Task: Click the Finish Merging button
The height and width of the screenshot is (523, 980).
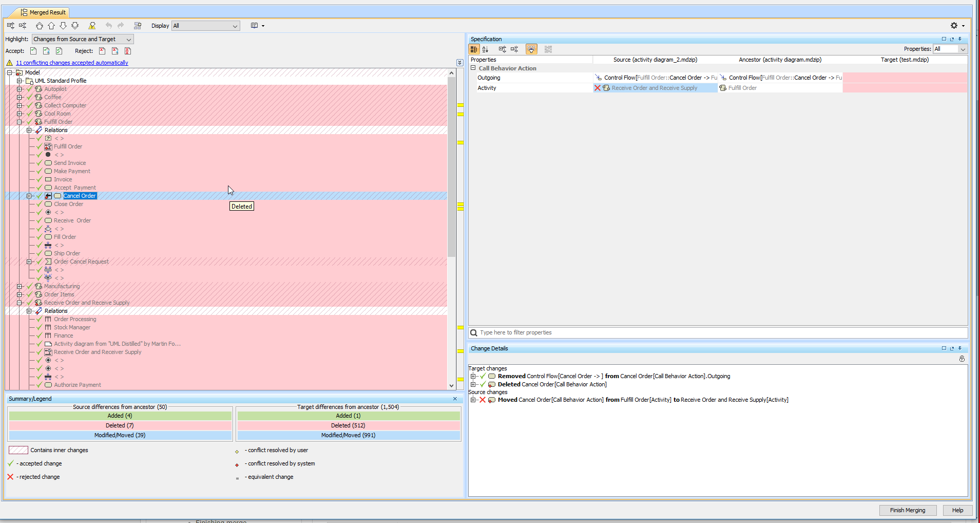Action: [x=907, y=510]
